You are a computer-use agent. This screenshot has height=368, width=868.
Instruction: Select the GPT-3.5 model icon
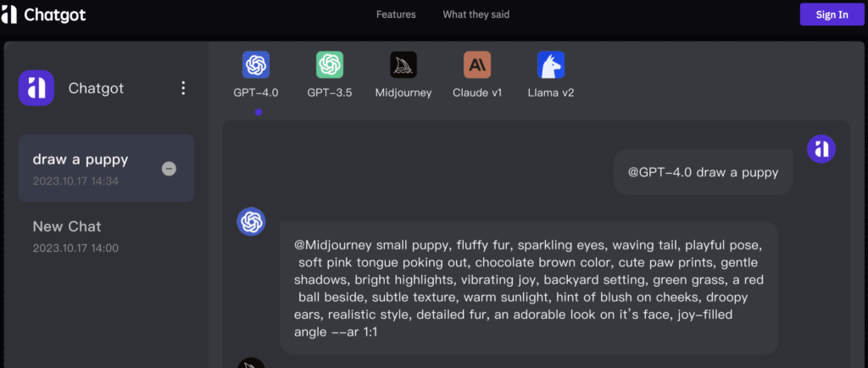pyautogui.click(x=330, y=64)
